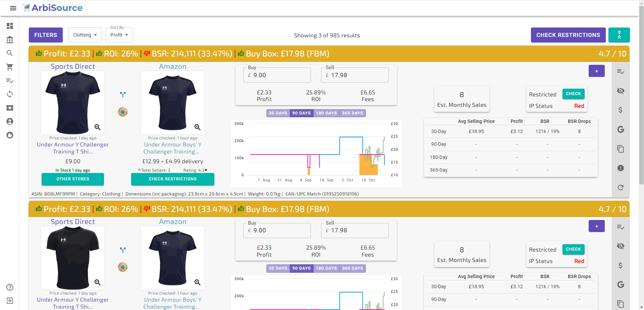Viewport: 644px width, 310px height.
Task: Click the logout icon in the sidebar
Action: tap(10, 301)
